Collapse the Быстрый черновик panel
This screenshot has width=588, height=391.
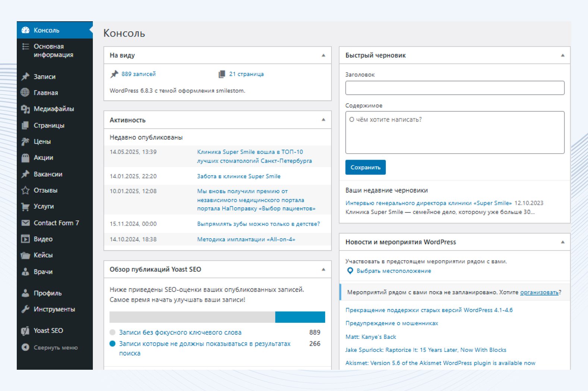563,55
